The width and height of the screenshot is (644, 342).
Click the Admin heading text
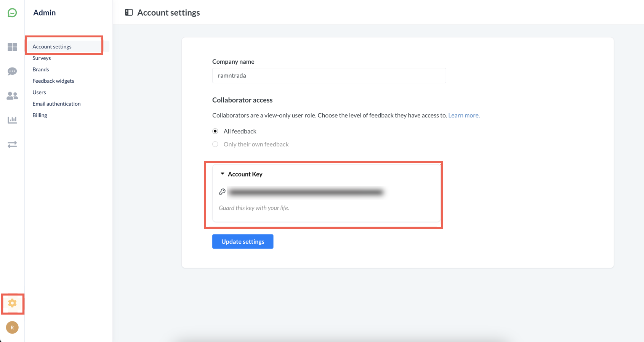[45, 13]
